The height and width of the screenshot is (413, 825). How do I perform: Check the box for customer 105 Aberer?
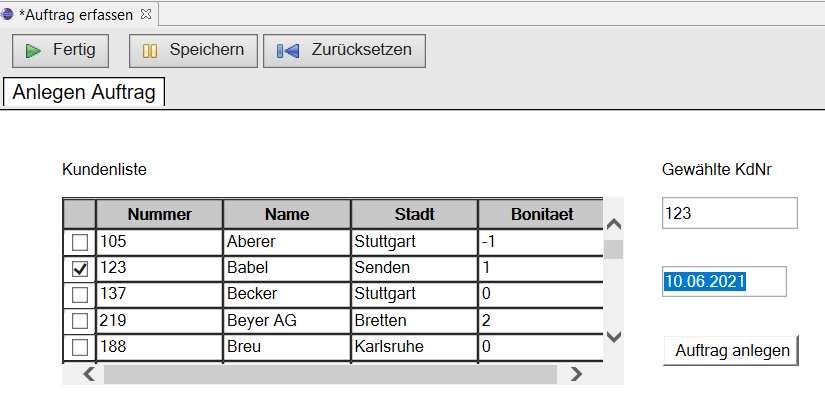tap(79, 242)
